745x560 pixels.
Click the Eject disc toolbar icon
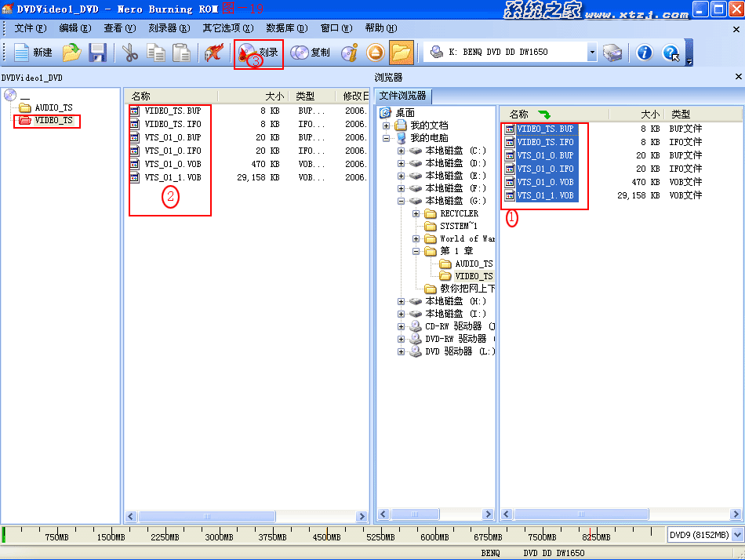pyautogui.click(x=376, y=53)
